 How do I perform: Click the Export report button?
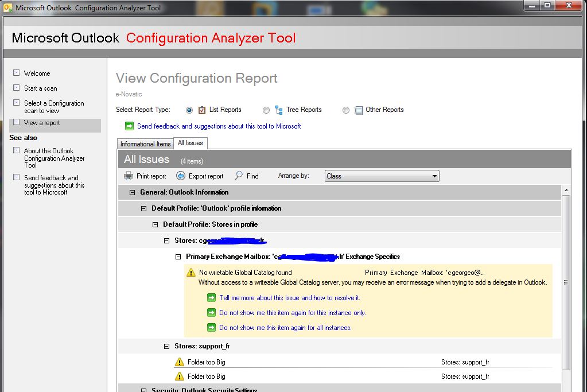click(200, 176)
